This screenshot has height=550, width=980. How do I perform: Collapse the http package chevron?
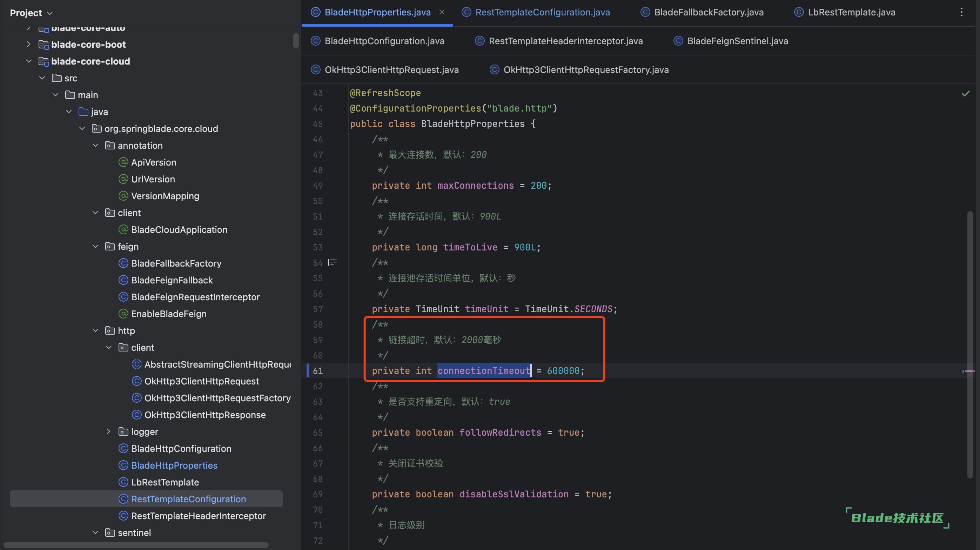tap(95, 330)
